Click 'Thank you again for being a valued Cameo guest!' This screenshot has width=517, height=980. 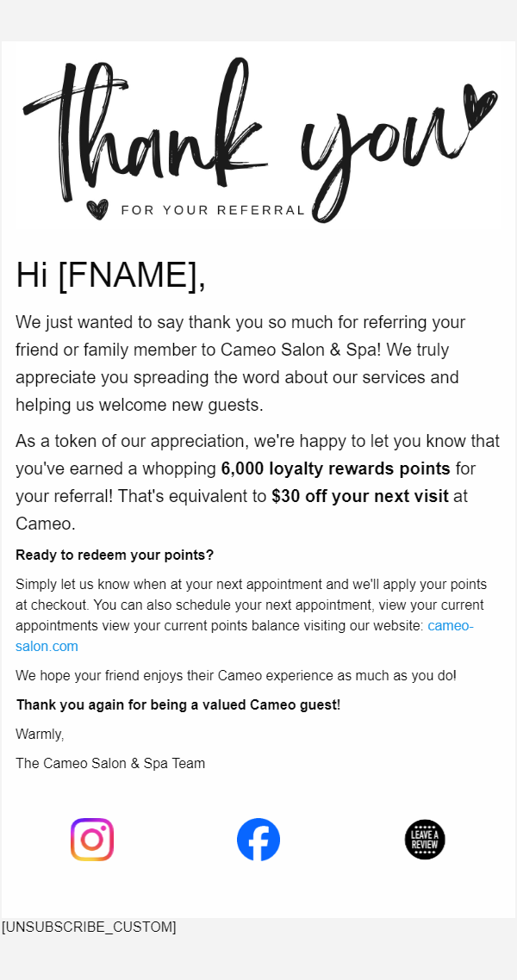(x=178, y=704)
